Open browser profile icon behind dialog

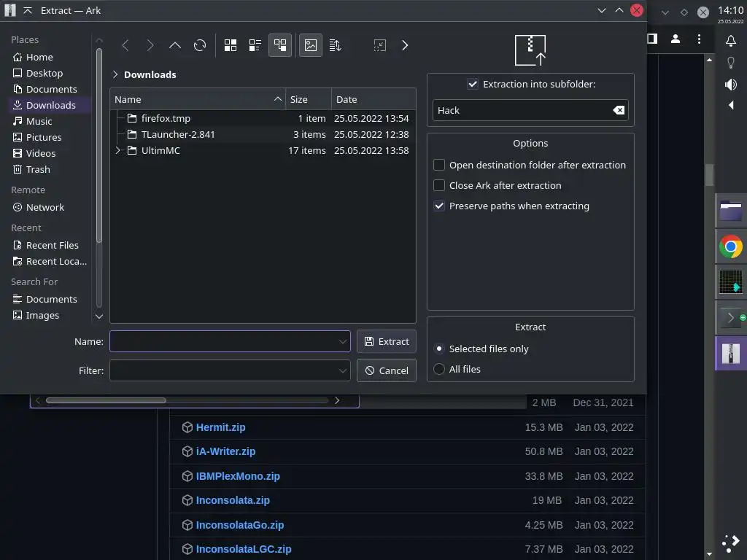pyautogui.click(x=675, y=39)
